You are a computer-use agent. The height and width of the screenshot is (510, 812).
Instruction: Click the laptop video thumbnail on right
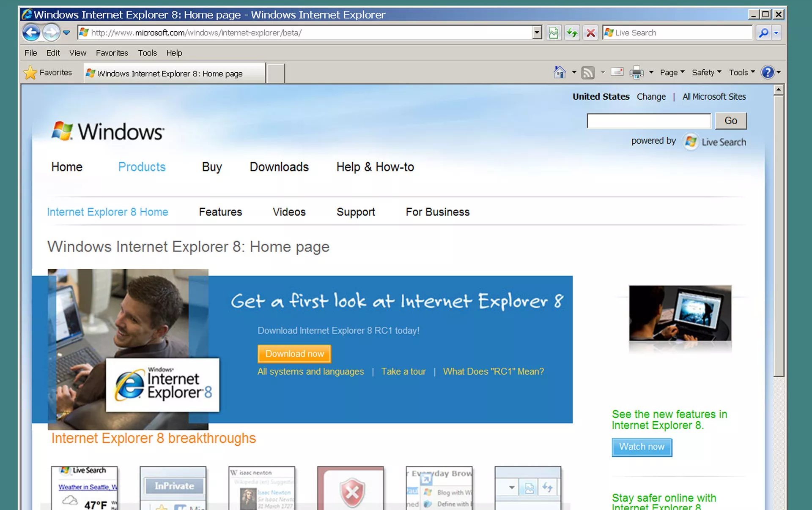pos(680,313)
